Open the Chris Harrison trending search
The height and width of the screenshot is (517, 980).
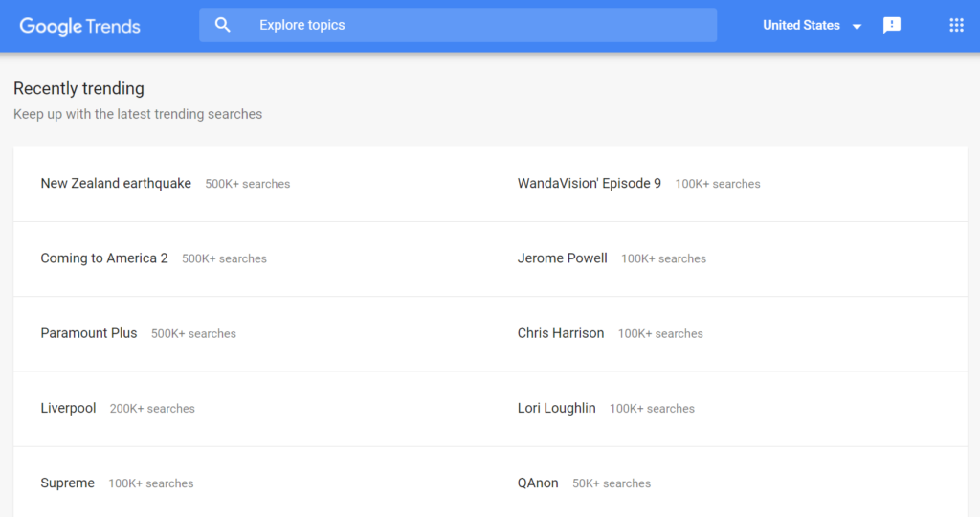561,333
